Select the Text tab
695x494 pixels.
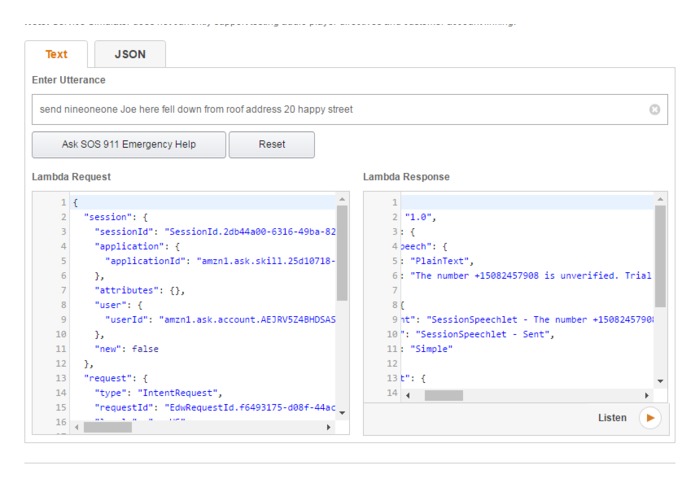[57, 55]
